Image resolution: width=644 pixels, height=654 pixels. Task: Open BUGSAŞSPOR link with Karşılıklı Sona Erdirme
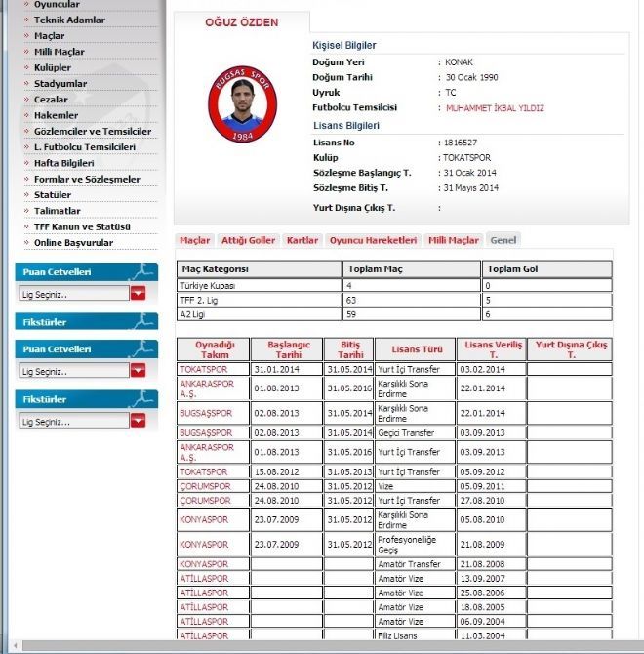coord(206,413)
